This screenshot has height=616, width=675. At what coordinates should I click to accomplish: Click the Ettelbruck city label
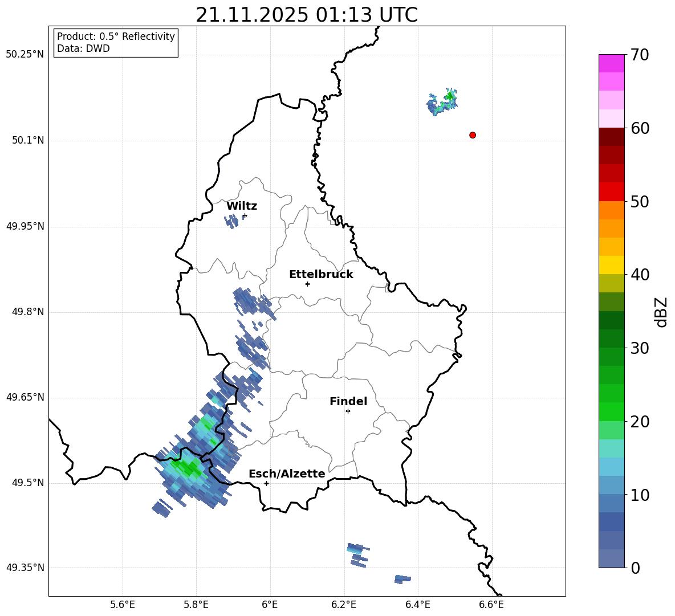tap(321, 275)
